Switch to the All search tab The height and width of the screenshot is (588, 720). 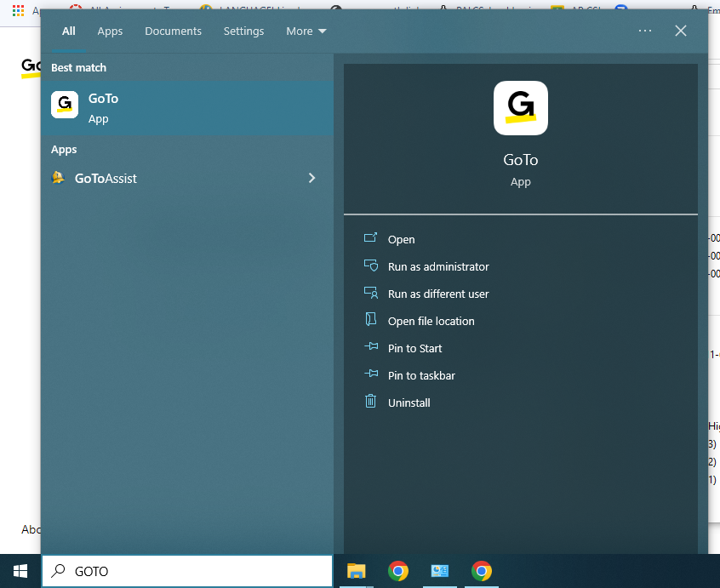pyautogui.click(x=68, y=31)
